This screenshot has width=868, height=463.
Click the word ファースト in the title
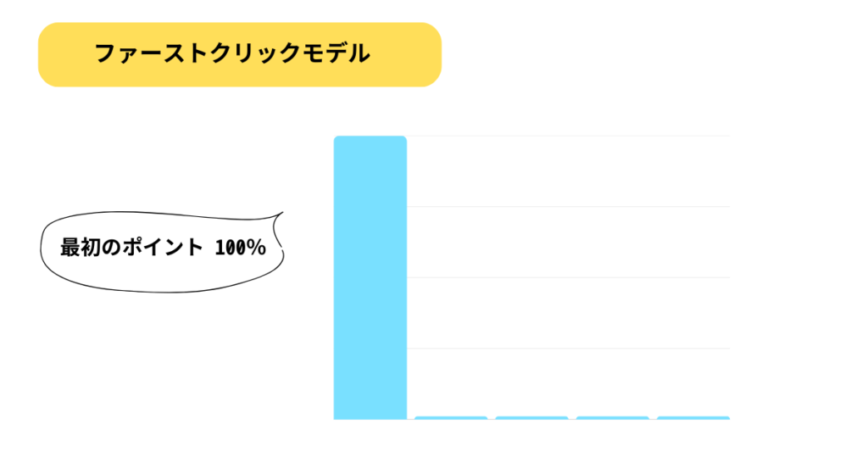coord(147,53)
